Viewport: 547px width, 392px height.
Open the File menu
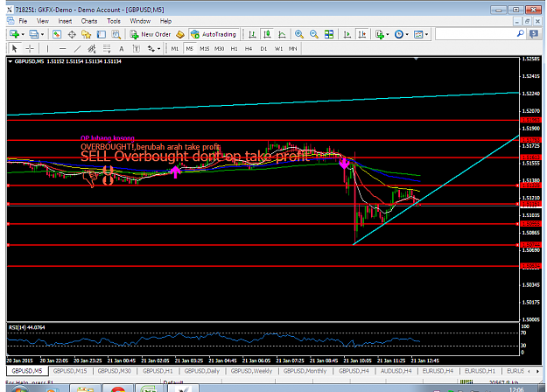point(23,21)
